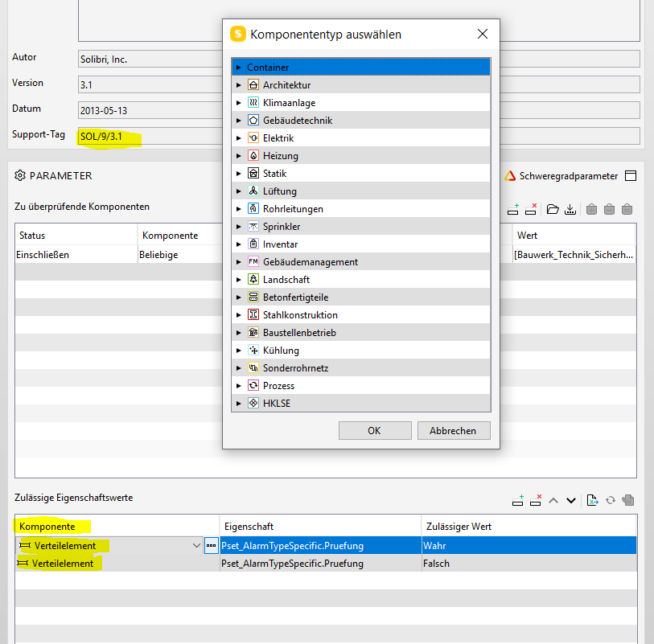Click the Architektur discipline icon
Image resolution: width=654 pixels, height=644 pixels.
(253, 85)
